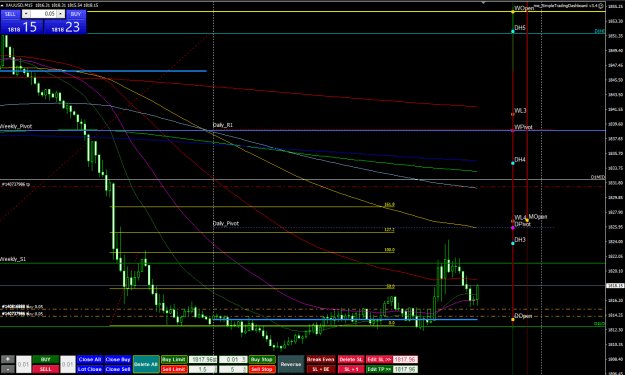Click the SL + 1 button
Image resolution: width=625 pixels, height=375 pixels.
coord(351,369)
